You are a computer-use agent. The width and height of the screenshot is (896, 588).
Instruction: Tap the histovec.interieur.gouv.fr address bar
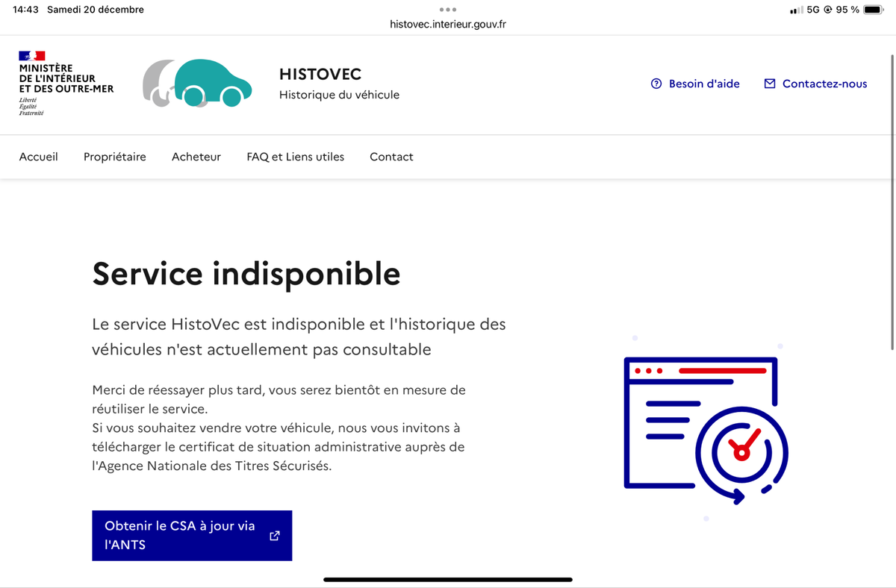point(448,24)
